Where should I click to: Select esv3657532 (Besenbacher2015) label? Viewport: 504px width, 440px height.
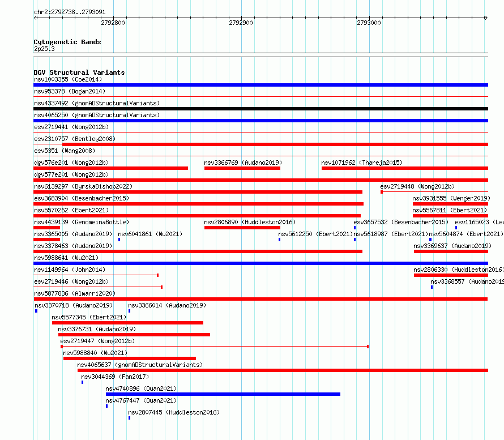[x=401, y=222]
